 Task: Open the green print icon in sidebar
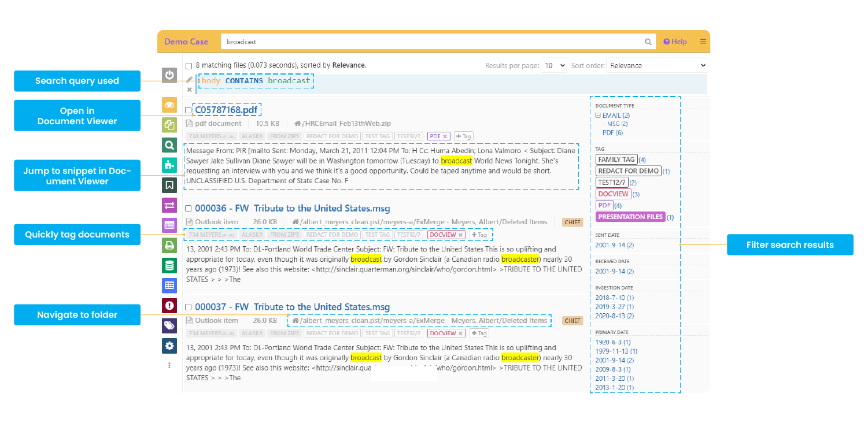[x=169, y=245]
